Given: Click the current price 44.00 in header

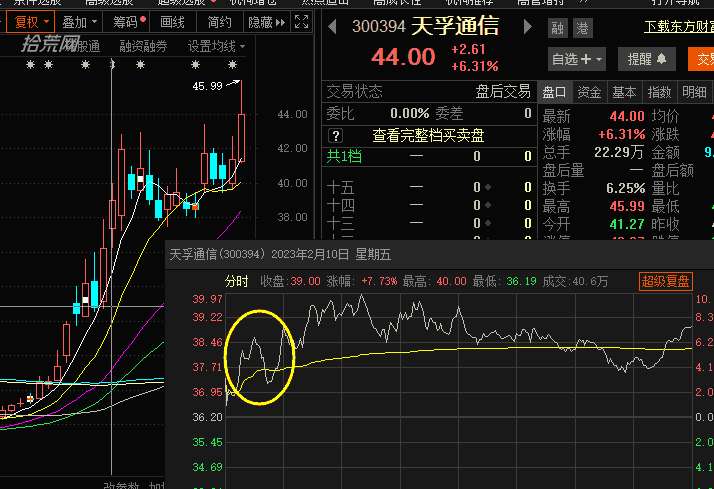Looking at the screenshot, I should (403, 57).
